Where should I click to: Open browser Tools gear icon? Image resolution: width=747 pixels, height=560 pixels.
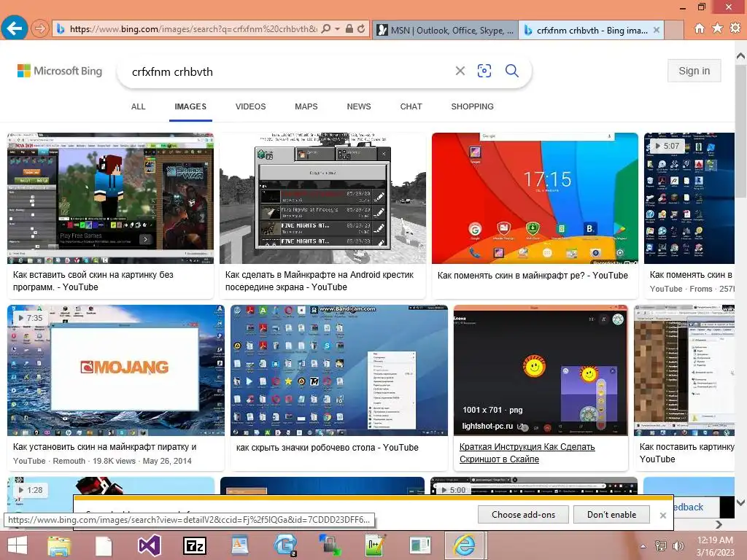click(735, 28)
